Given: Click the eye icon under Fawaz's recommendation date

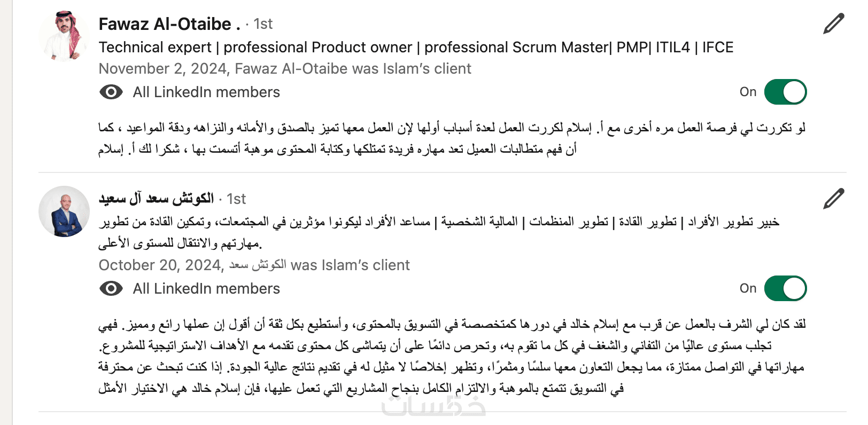Looking at the screenshot, I should point(111,92).
